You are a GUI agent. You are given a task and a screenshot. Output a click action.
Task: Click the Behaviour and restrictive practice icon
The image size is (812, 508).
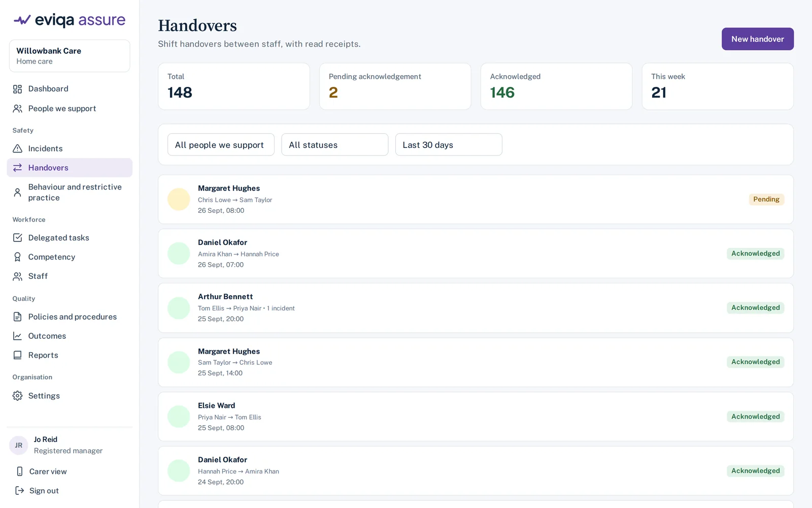tap(17, 193)
